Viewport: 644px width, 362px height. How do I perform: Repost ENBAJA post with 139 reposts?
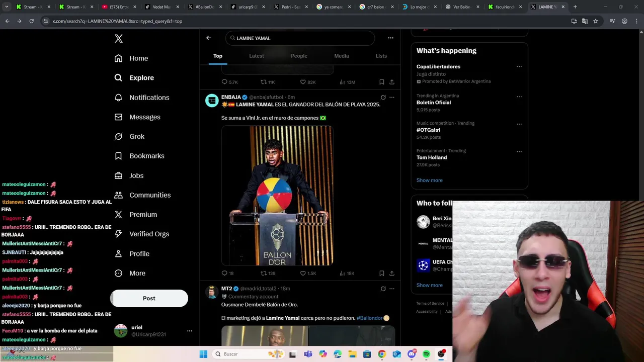coord(268,274)
